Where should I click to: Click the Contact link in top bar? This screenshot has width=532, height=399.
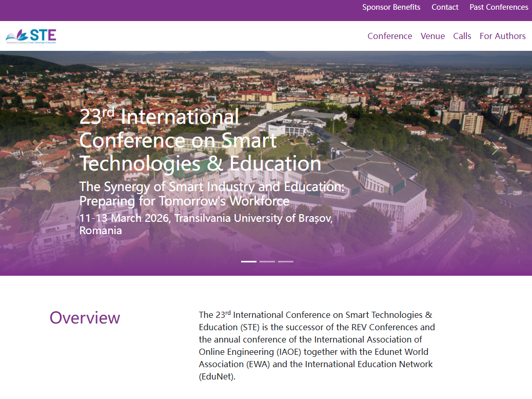coord(445,7)
